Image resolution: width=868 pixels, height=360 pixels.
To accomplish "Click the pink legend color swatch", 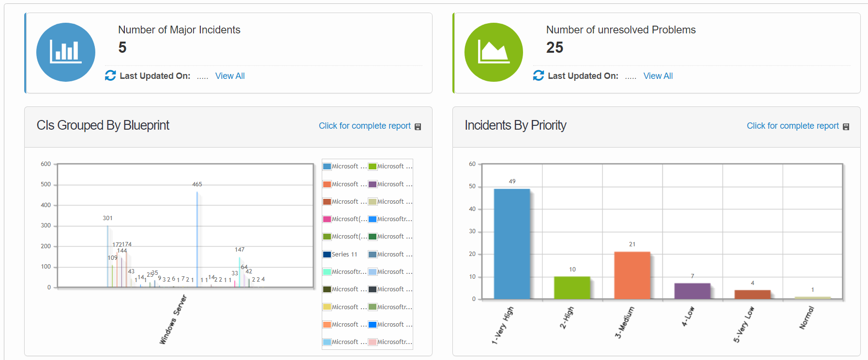I will (327, 219).
